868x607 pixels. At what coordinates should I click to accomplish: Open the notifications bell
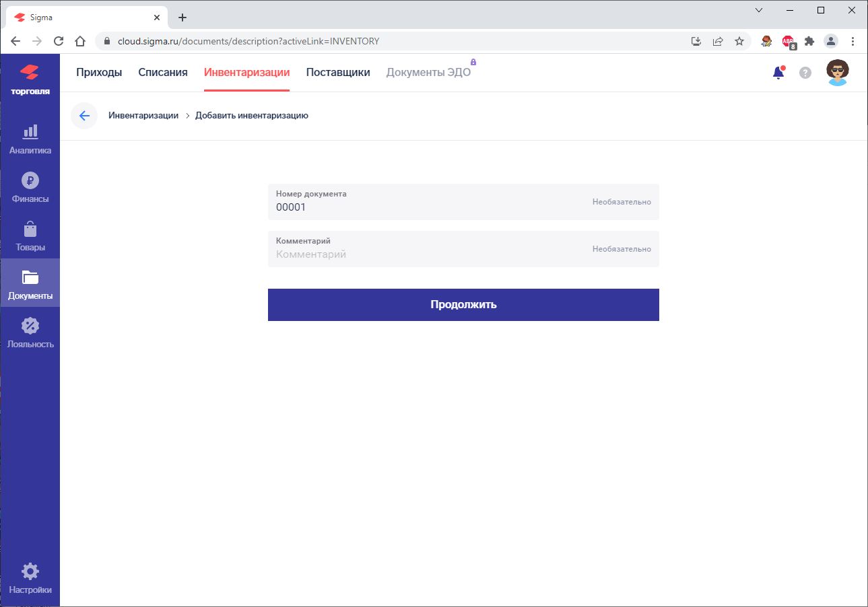778,72
